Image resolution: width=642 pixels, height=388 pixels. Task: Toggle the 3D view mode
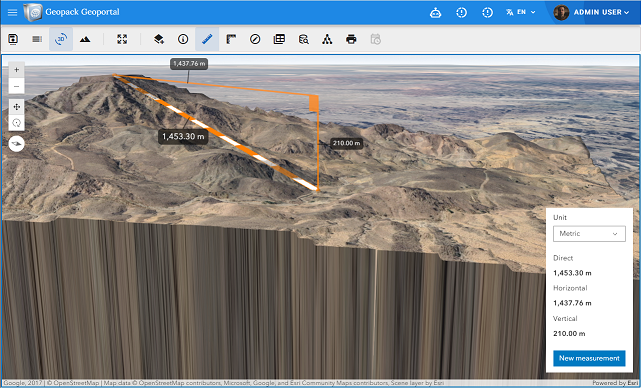coord(61,39)
